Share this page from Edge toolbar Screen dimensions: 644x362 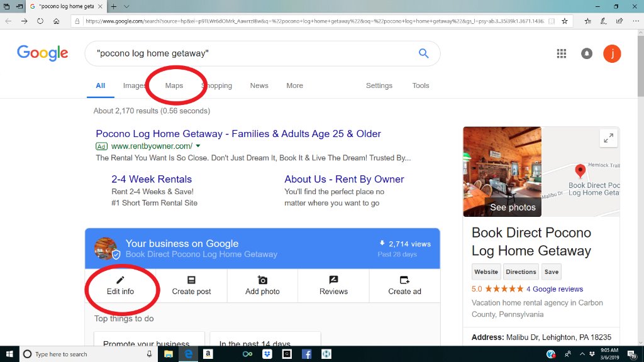619,21
